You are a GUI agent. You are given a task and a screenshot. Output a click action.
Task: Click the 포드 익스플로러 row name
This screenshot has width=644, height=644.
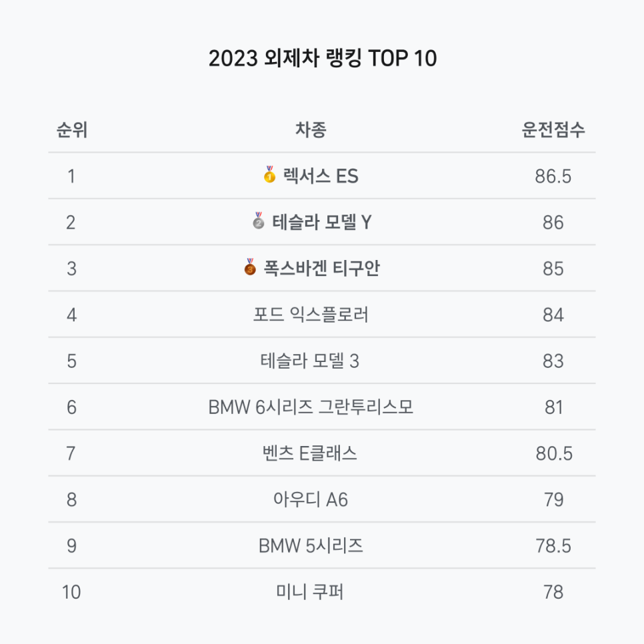(311, 315)
